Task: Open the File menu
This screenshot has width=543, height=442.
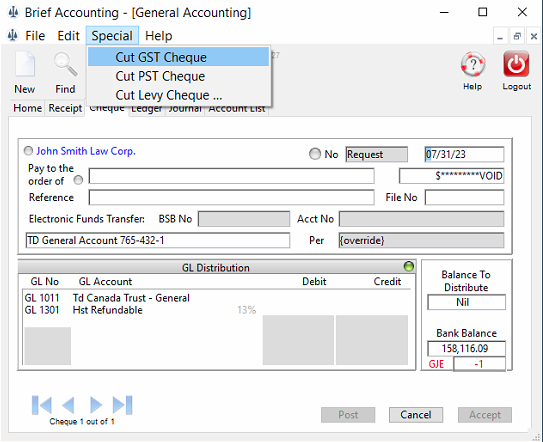Action: pos(35,36)
